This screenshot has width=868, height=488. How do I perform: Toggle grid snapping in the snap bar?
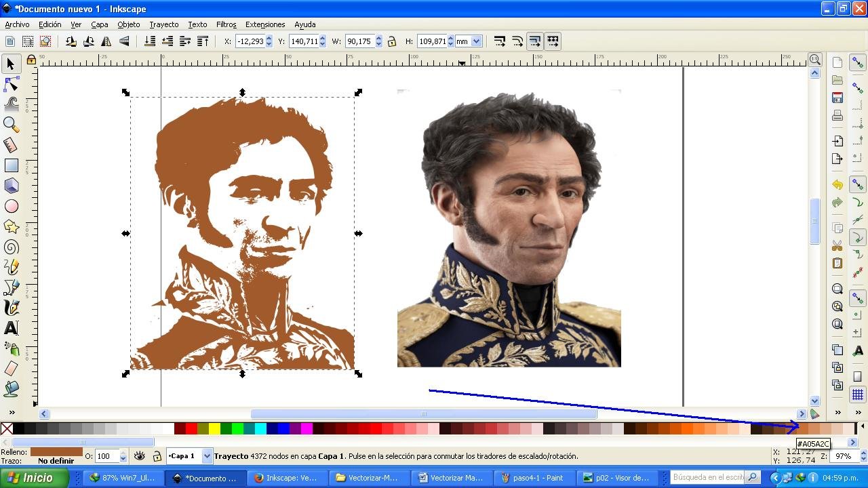click(x=858, y=394)
